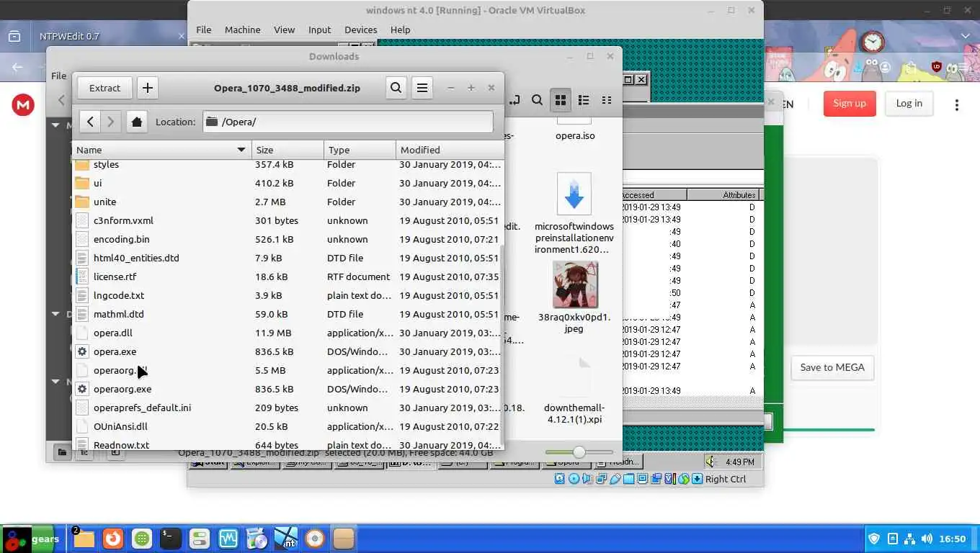Click Save to MEGA button
Viewport: 980px width, 553px height.
point(832,367)
